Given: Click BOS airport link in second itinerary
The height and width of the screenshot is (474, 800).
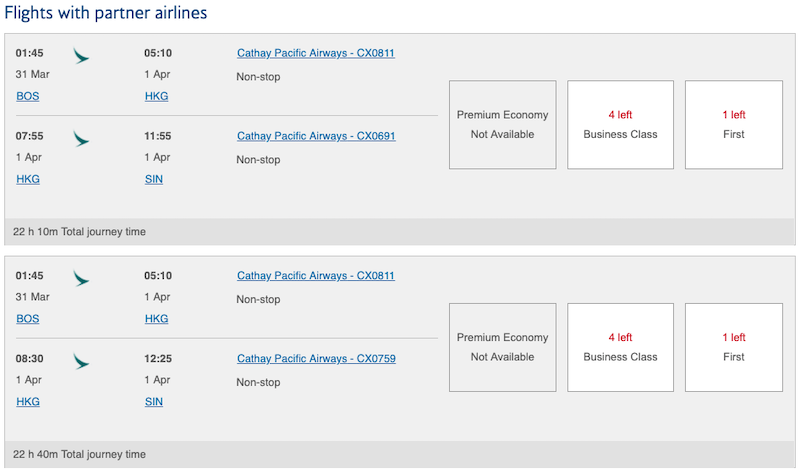Looking at the screenshot, I should coord(28,318).
